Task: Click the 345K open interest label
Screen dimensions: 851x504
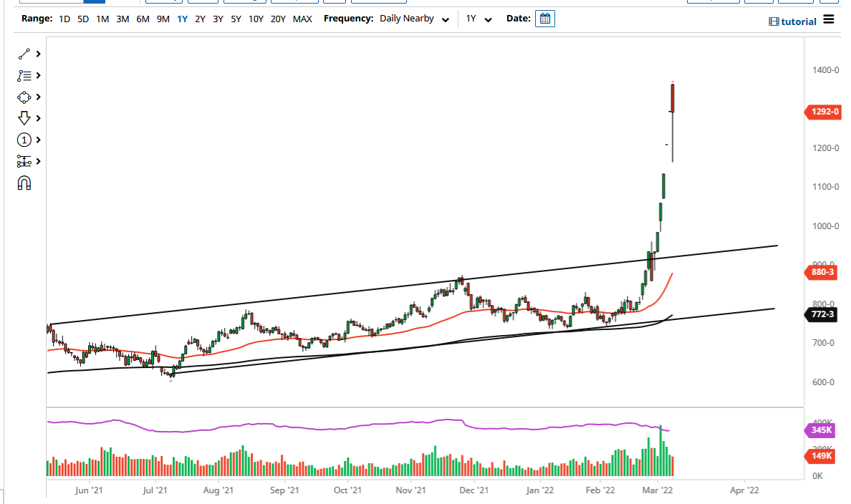Action: pos(819,430)
